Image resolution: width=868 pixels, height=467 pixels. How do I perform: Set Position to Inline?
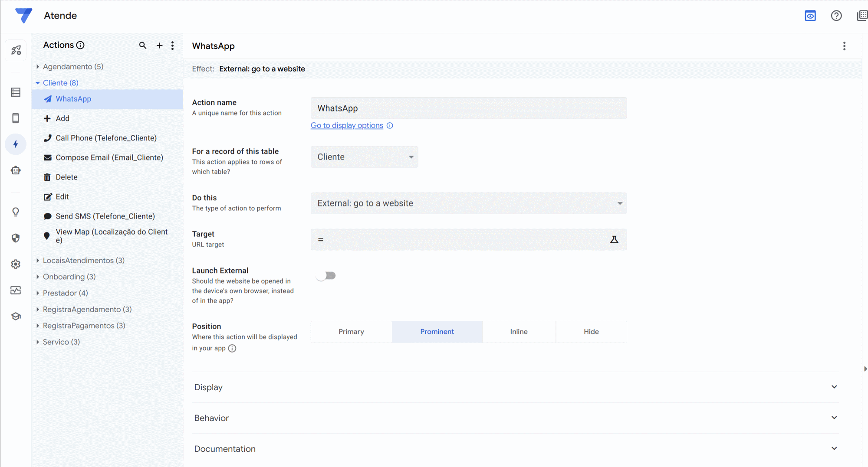pyautogui.click(x=519, y=332)
